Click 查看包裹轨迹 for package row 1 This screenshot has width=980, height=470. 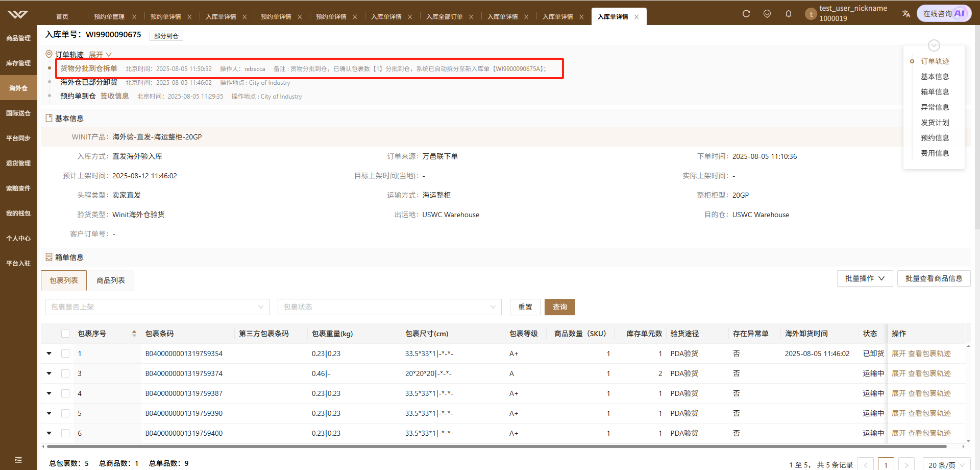click(929, 354)
